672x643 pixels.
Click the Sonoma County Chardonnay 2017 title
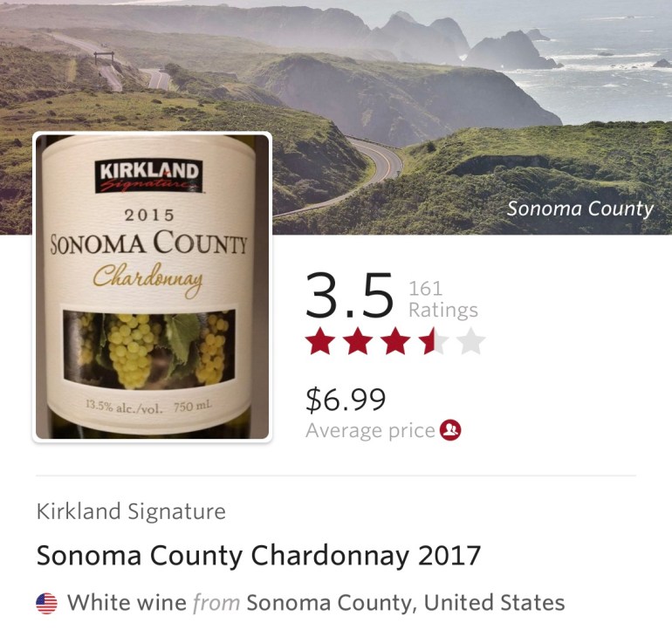(x=258, y=555)
